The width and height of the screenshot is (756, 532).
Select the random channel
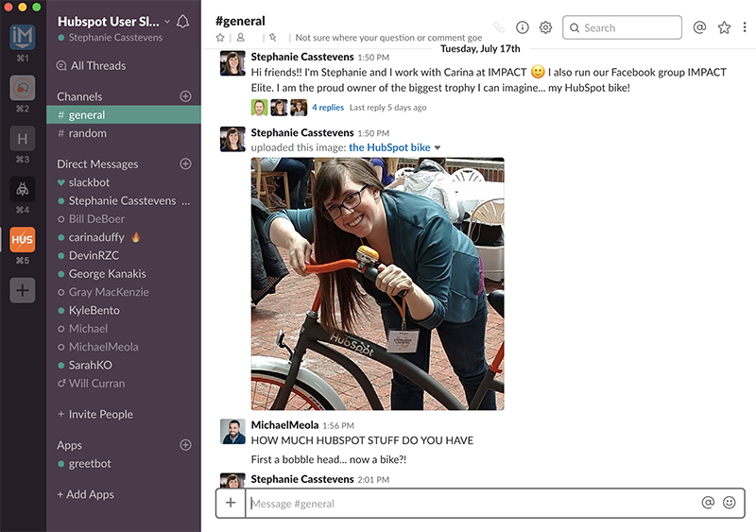tap(124, 133)
